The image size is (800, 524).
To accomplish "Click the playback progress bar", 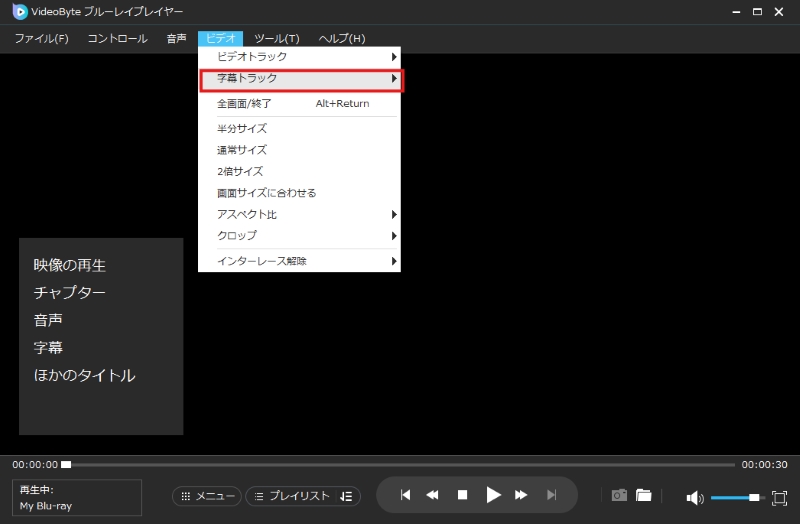I will coord(400,465).
